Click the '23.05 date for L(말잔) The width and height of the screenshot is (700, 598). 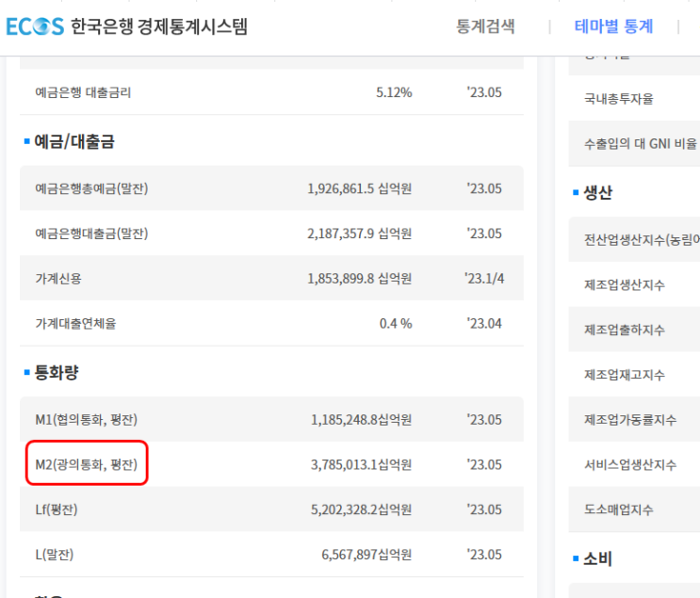click(x=484, y=555)
